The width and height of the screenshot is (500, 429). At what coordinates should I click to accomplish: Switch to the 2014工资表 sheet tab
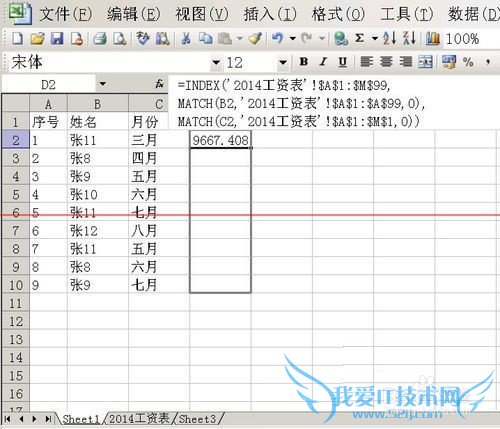pyautogui.click(x=139, y=419)
